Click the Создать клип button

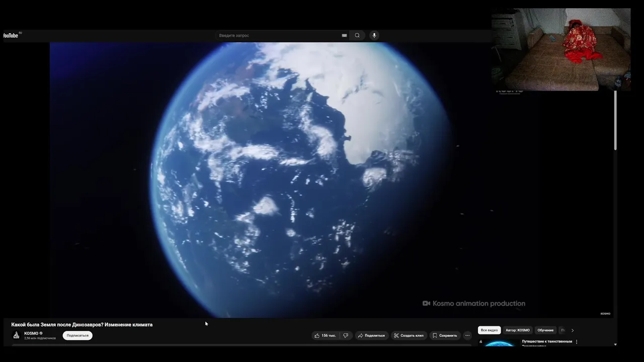coord(409,335)
